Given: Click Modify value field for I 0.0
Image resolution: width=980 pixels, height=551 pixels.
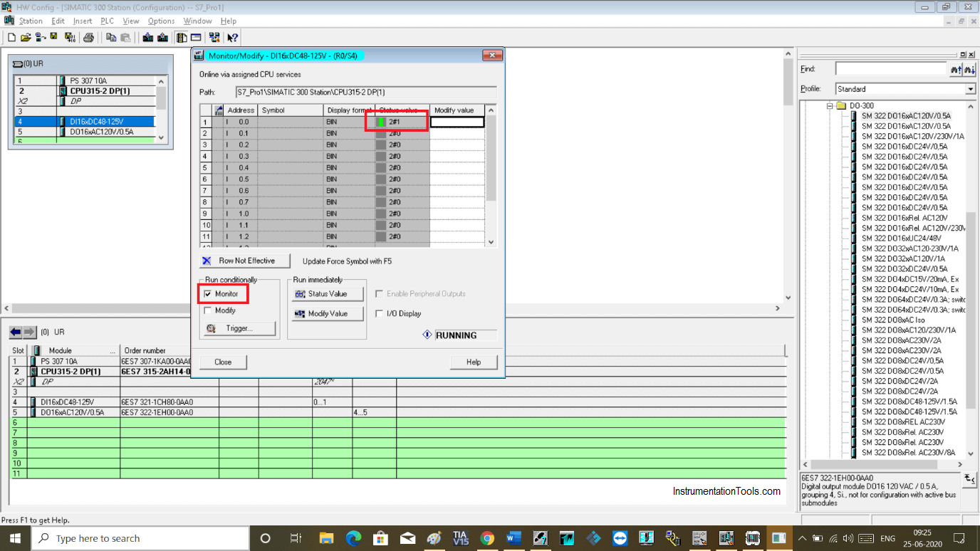Looking at the screenshot, I should (x=457, y=122).
